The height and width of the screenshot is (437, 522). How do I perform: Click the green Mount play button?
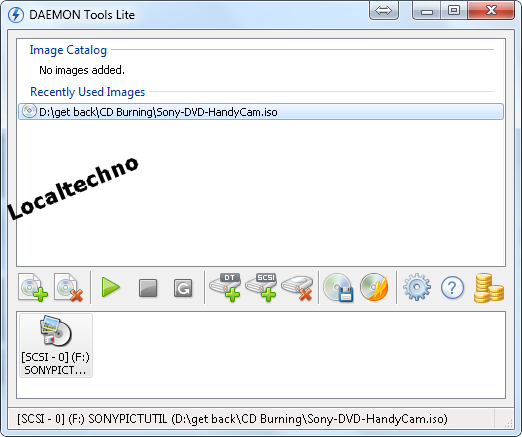(x=111, y=287)
